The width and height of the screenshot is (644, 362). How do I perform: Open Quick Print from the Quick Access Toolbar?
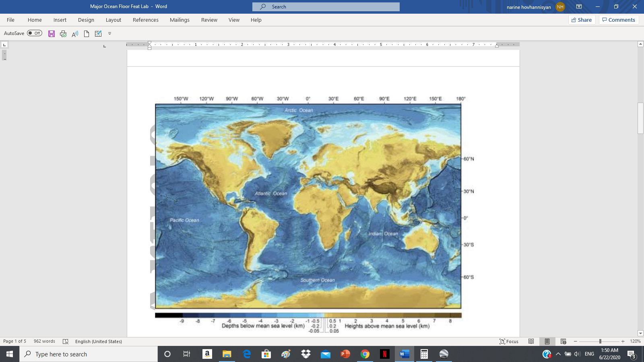63,34
